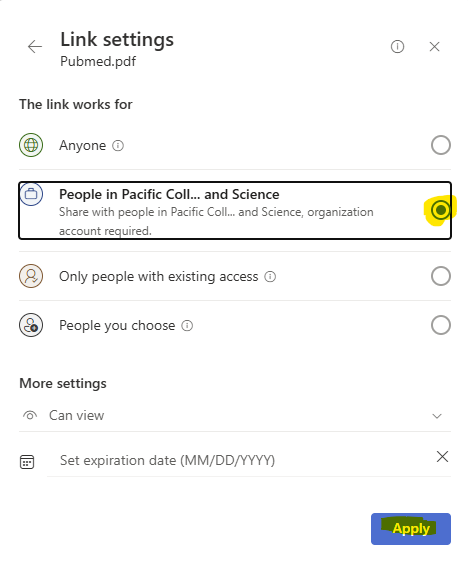Click the Apply button
Viewport: 468px width, 564px height.
coord(411,529)
